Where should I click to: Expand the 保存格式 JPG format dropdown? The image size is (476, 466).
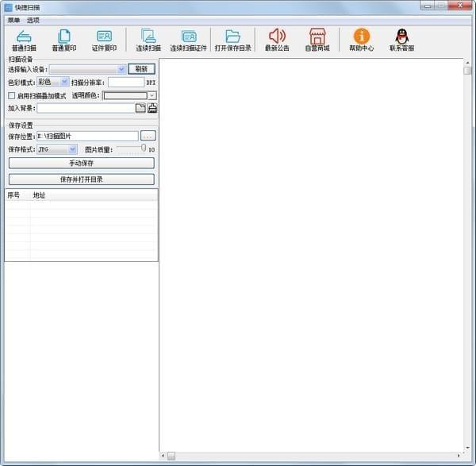[x=72, y=149]
